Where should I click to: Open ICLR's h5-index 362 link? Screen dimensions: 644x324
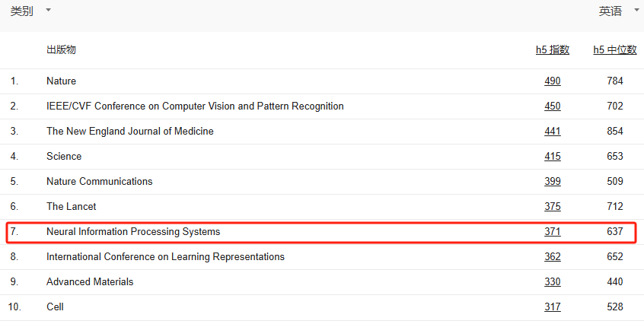(552, 257)
